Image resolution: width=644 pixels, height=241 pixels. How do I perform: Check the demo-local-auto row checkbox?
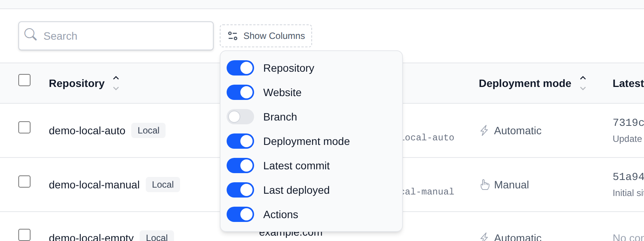pos(24,127)
